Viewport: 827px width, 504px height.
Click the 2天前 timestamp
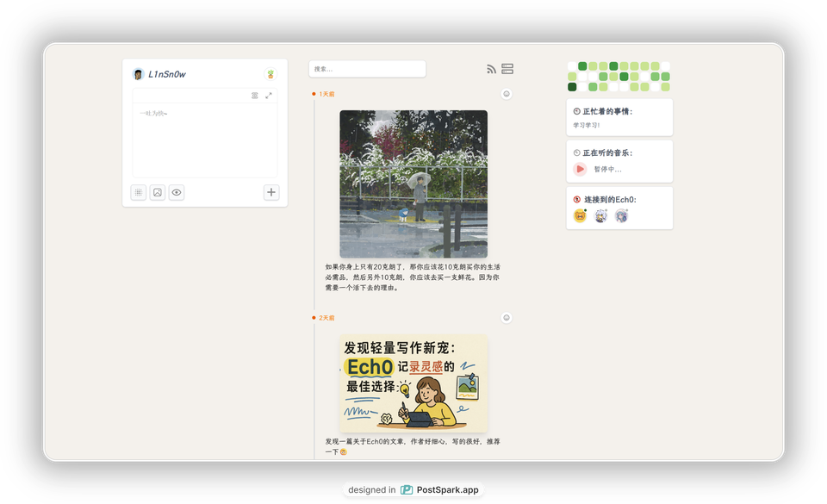point(326,318)
